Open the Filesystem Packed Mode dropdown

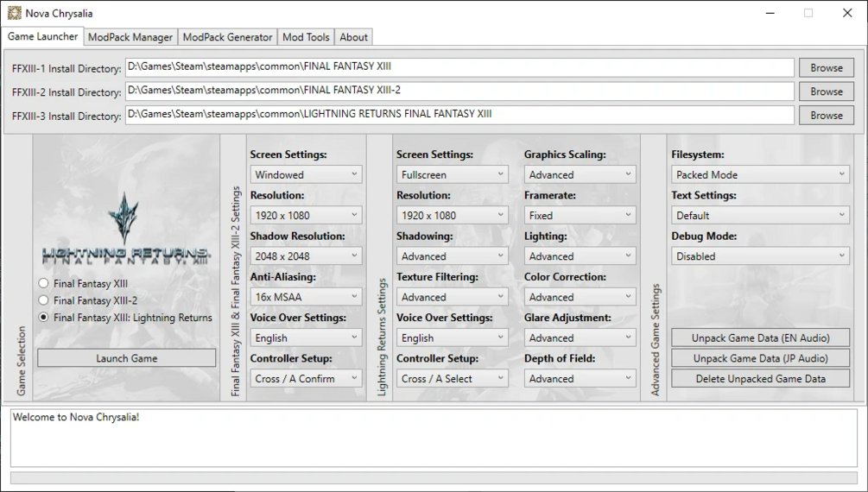[761, 174]
